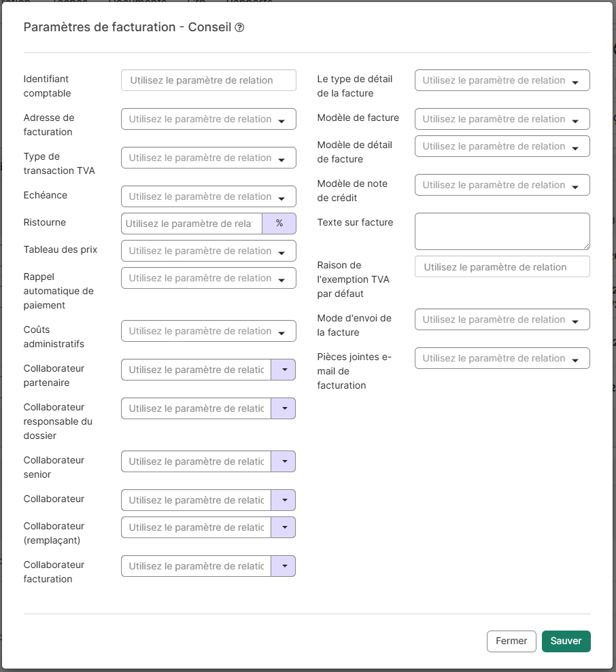Click the Fermer button
The width and height of the screenshot is (616, 672).
[511, 641]
